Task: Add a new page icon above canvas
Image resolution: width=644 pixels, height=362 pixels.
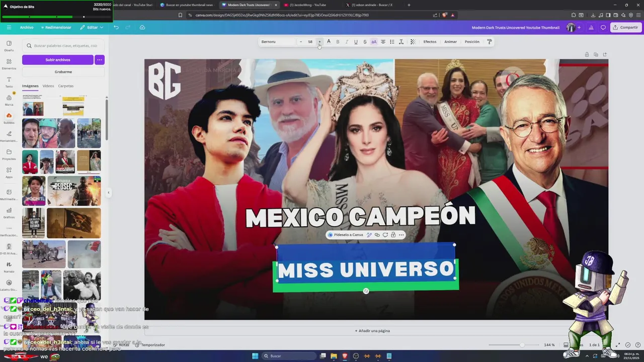Action: pyautogui.click(x=605, y=54)
